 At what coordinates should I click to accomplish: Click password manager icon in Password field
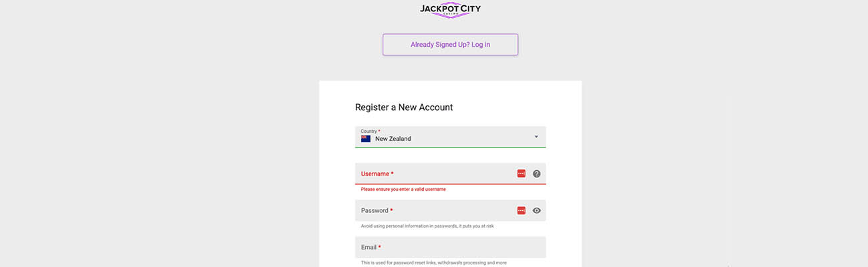coord(521,210)
